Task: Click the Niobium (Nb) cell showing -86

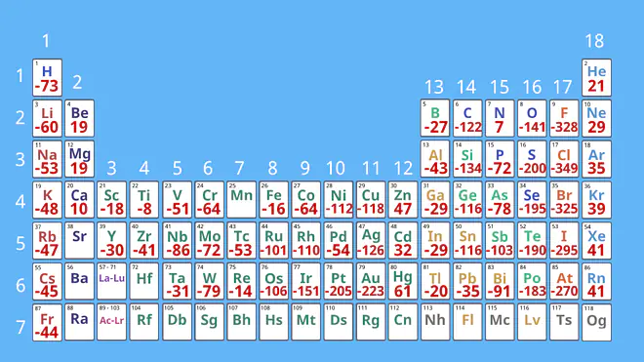Action: click(177, 241)
